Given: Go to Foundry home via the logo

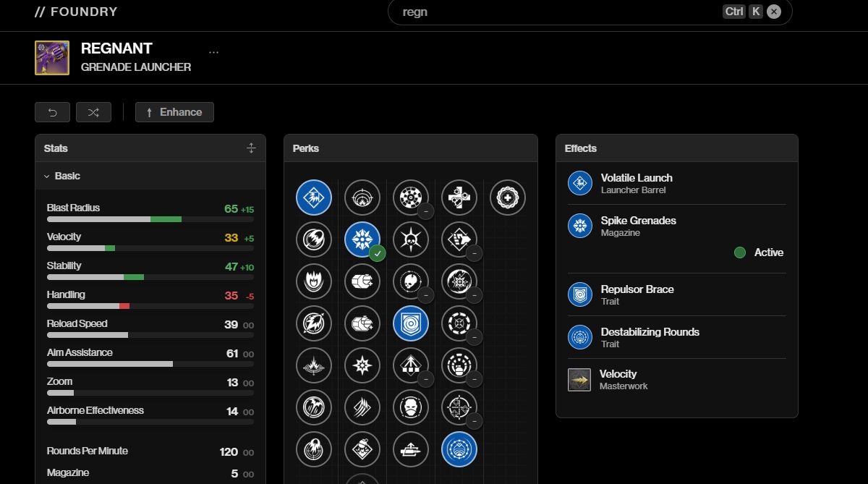Looking at the screenshot, I should 76,12.
